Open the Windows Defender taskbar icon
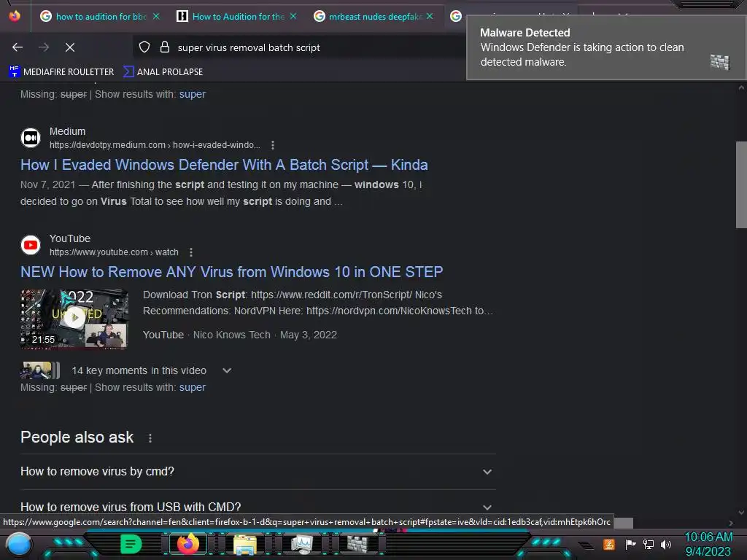 tap(357, 544)
